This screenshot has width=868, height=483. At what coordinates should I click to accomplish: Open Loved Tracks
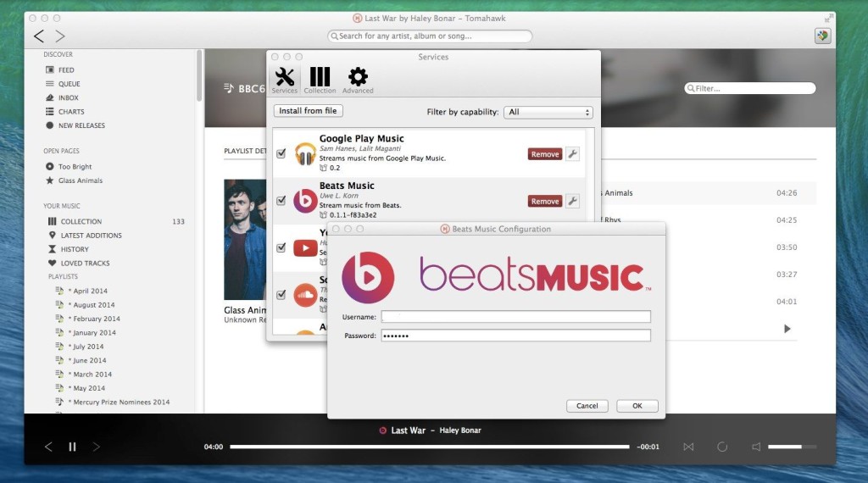pos(85,264)
